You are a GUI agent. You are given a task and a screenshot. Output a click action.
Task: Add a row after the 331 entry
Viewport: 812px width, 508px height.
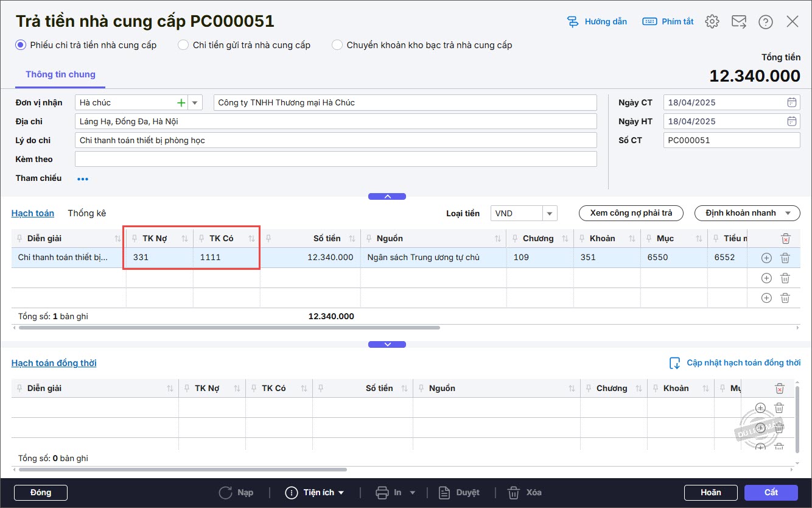[766, 258]
